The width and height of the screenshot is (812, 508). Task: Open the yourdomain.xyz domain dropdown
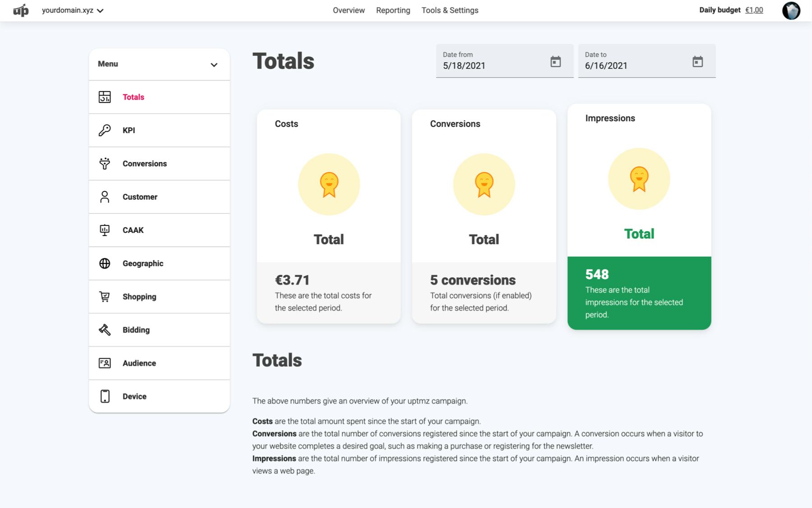[x=72, y=10]
